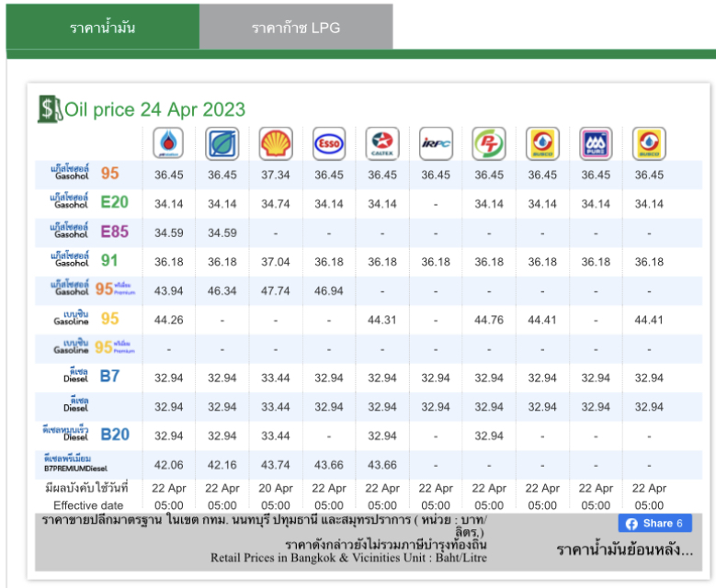716x588 pixels.
Task: Click the Caltex Gasoline 95 price 44.31
Action: point(382,320)
